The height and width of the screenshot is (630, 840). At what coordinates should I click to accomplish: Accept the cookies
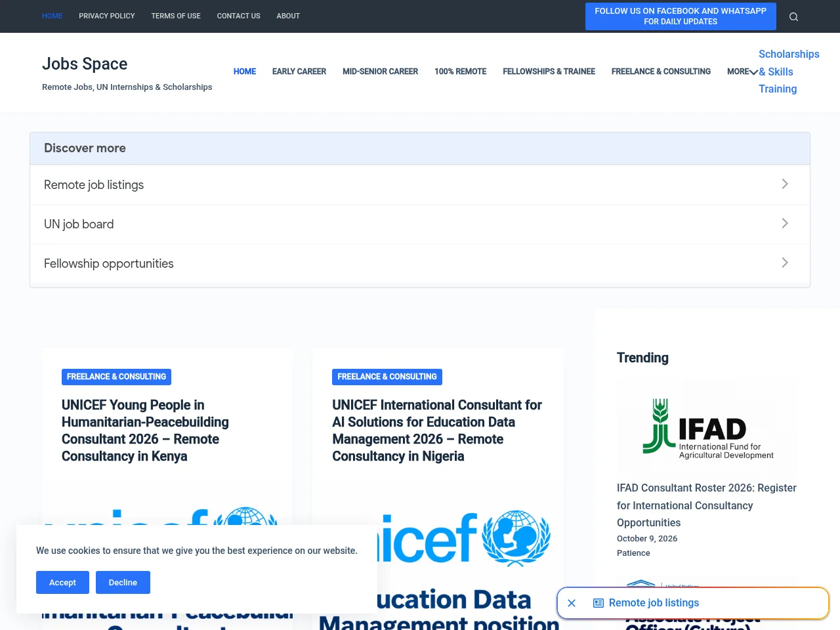click(62, 582)
